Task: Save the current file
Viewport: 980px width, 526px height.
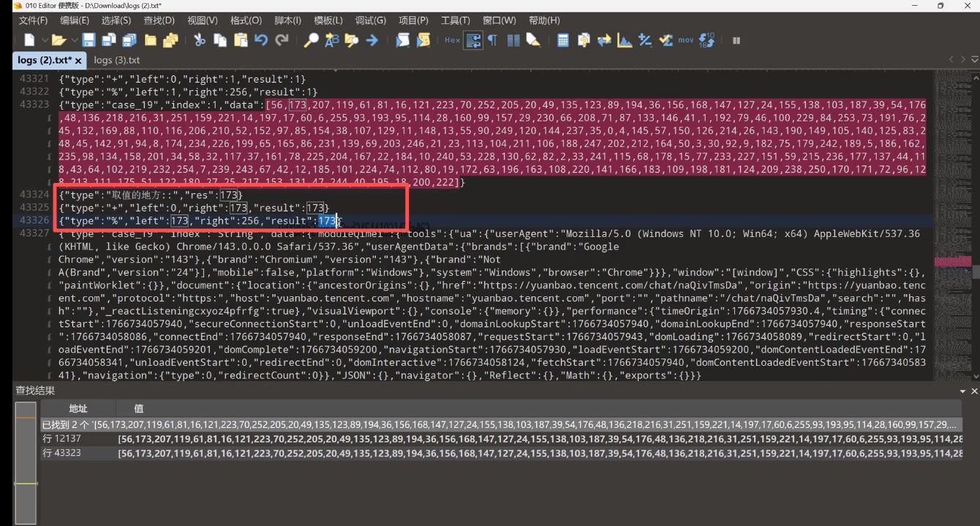Action: (88, 40)
